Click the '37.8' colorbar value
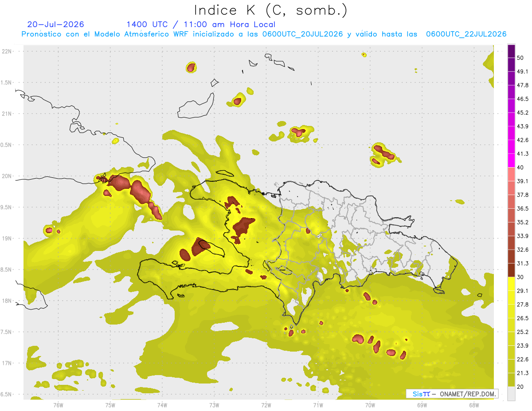Image resolution: width=532 pixels, height=411 pixels. [523, 195]
